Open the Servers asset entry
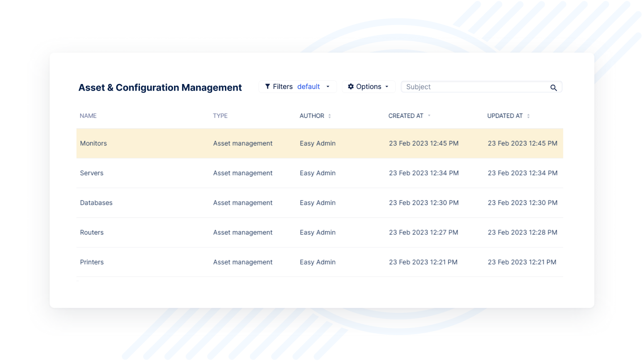Viewport: 644px width, 361px height. tap(92, 173)
